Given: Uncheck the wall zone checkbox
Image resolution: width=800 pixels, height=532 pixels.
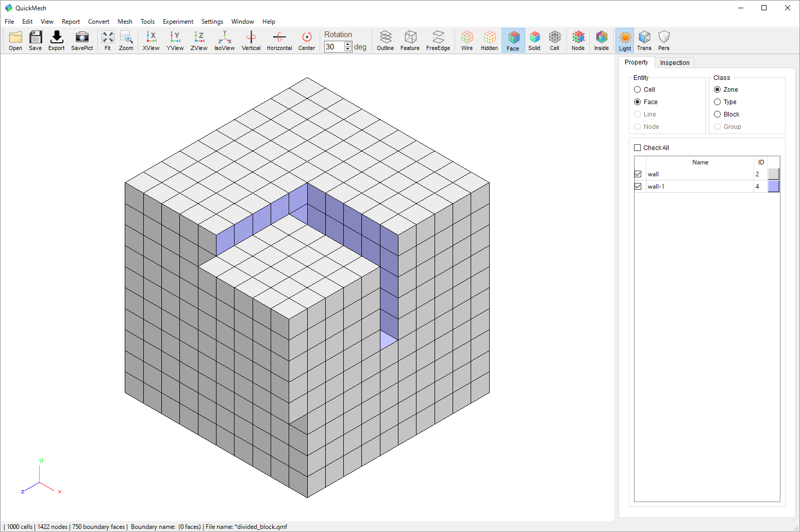Looking at the screenshot, I should [x=638, y=174].
